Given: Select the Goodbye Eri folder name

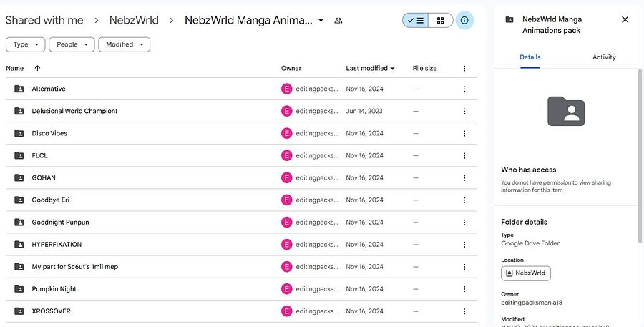Looking at the screenshot, I should pyautogui.click(x=51, y=200).
